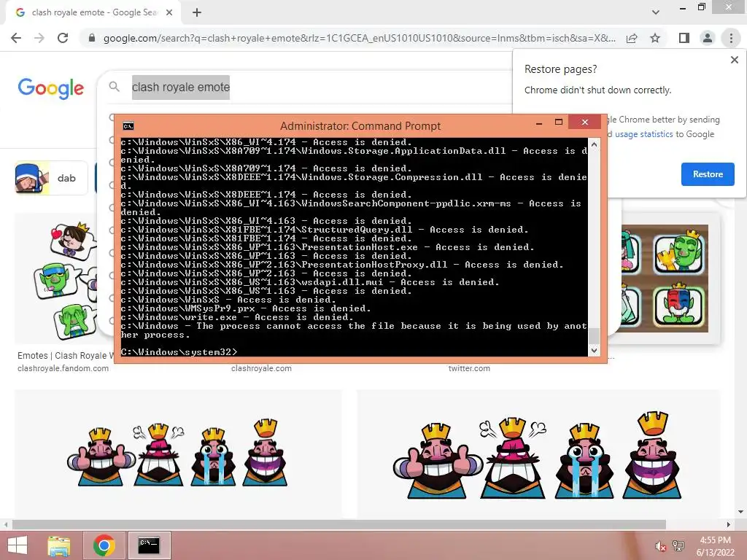The image size is (747, 560).
Task: Click the horizontal page scrollbar
Action: 338,524
